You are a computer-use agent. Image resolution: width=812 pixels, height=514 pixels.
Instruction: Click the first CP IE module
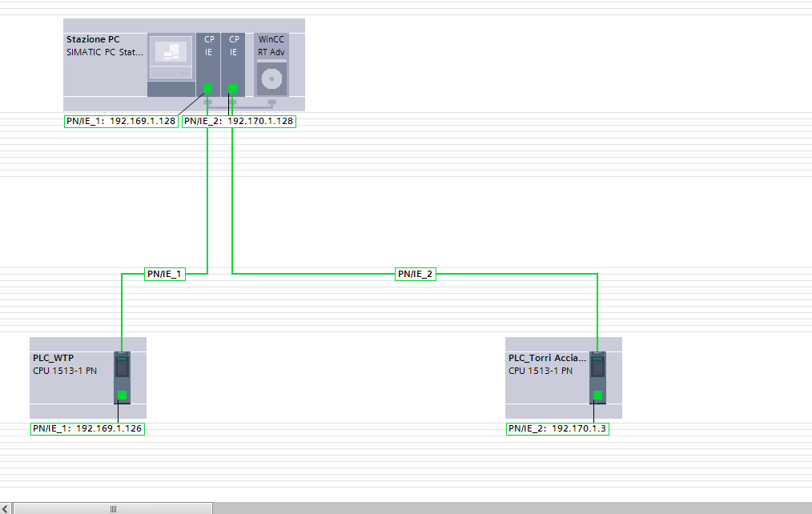pos(208,64)
